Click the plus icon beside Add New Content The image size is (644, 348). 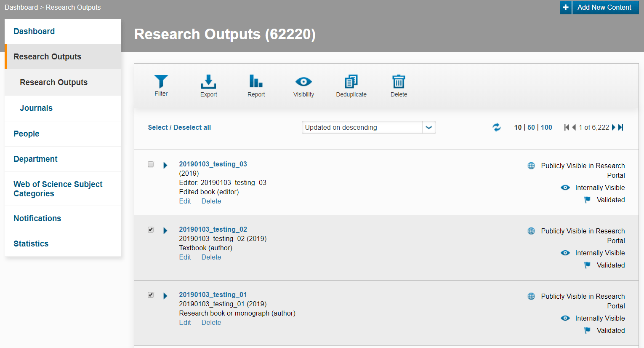click(x=565, y=7)
